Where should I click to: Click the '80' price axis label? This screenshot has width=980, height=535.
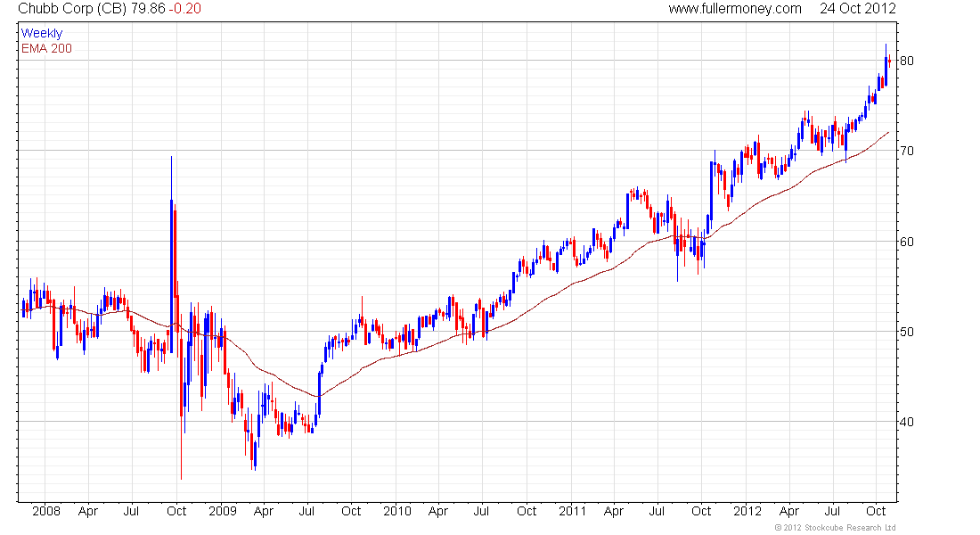(x=906, y=61)
